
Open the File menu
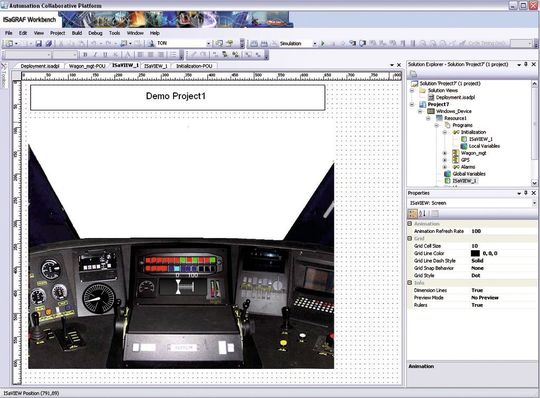pyautogui.click(x=9, y=33)
